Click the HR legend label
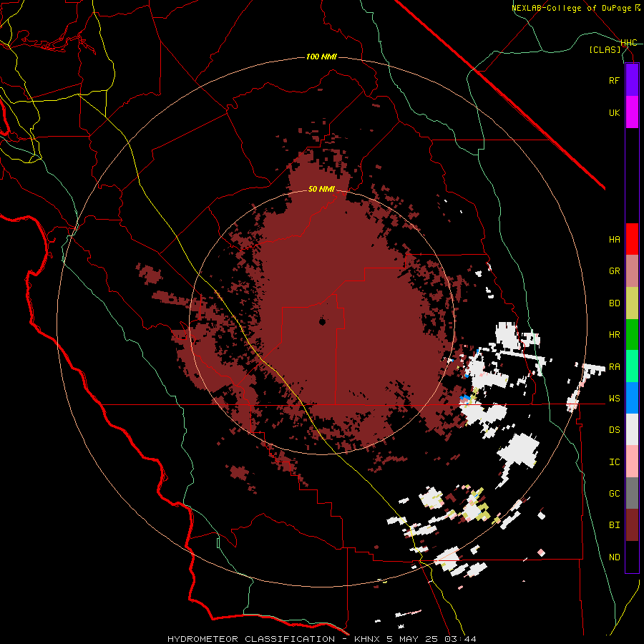This screenshot has width=644, height=644. pos(614,335)
